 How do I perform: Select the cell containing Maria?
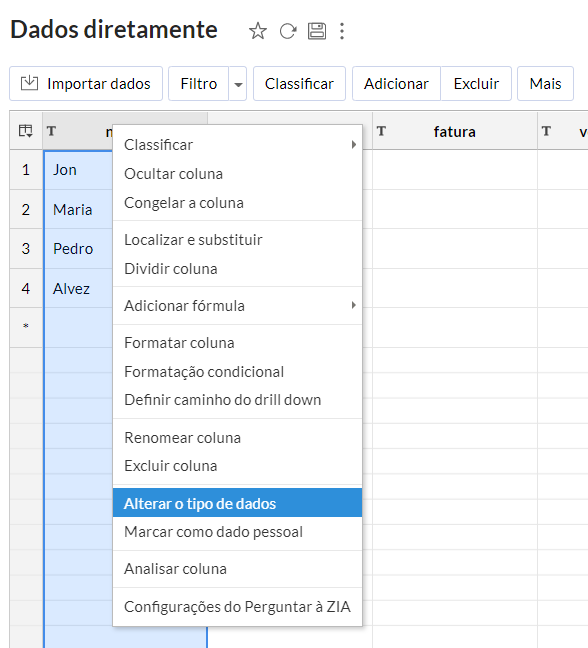(78, 210)
